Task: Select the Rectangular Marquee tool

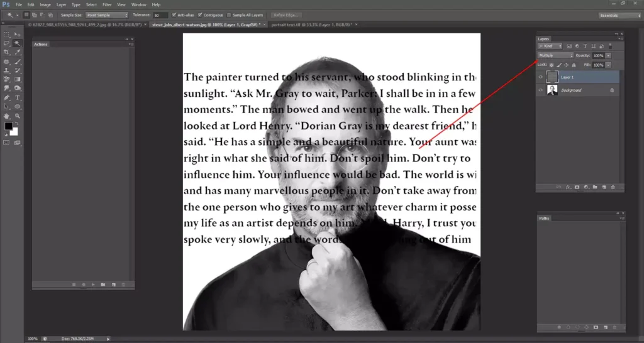Action: (6, 35)
